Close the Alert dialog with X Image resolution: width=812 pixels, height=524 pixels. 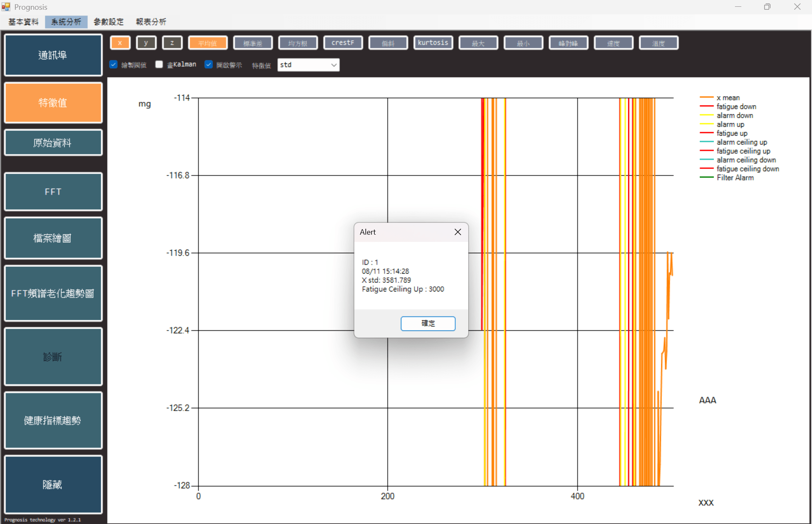pos(458,232)
